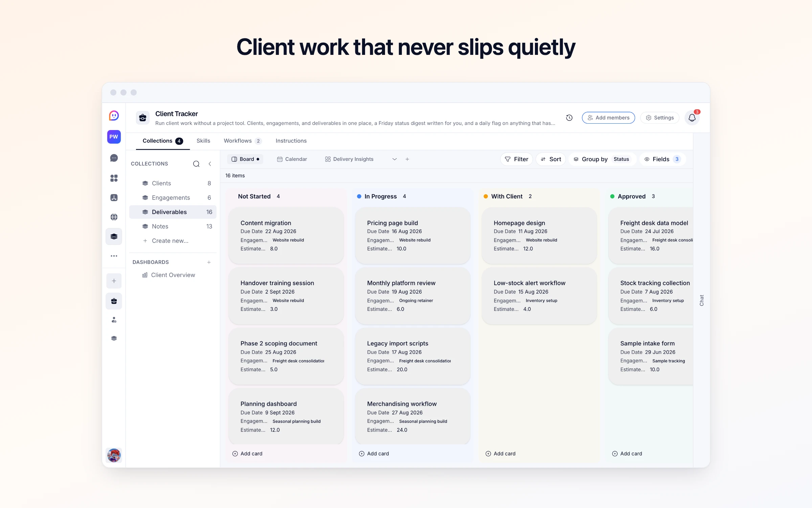812x508 pixels.
Task: Click the Ongoing retainer engagement tag
Action: tap(416, 301)
